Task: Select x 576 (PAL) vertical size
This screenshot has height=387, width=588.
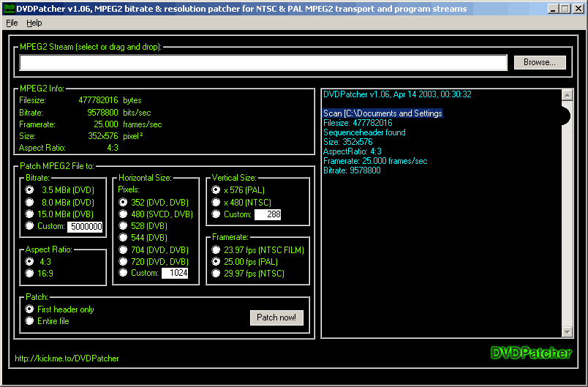Action: click(x=216, y=190)
